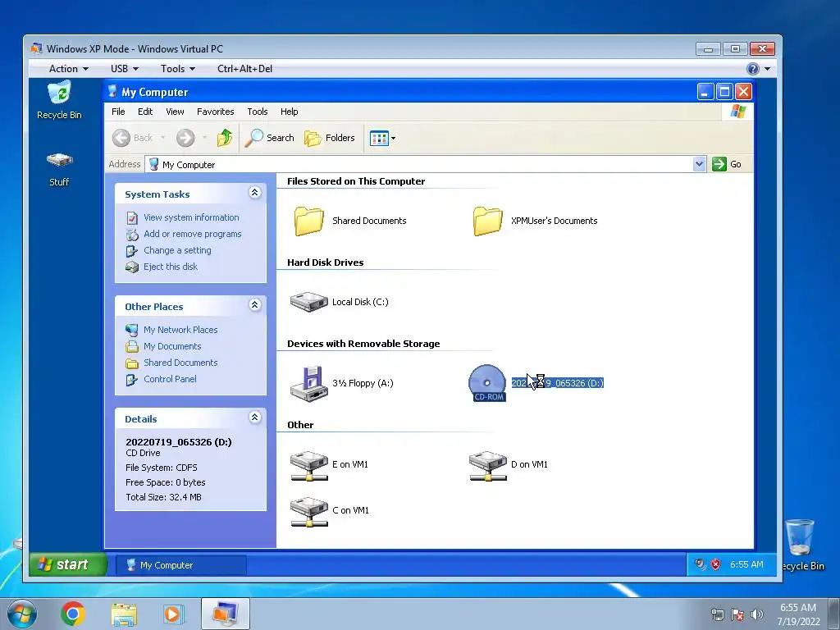The height and width of the screenshot is (630, 840).
Task: Select the 3½ Floppy (A:) drive icon
Action: click(x=308, y=383)
